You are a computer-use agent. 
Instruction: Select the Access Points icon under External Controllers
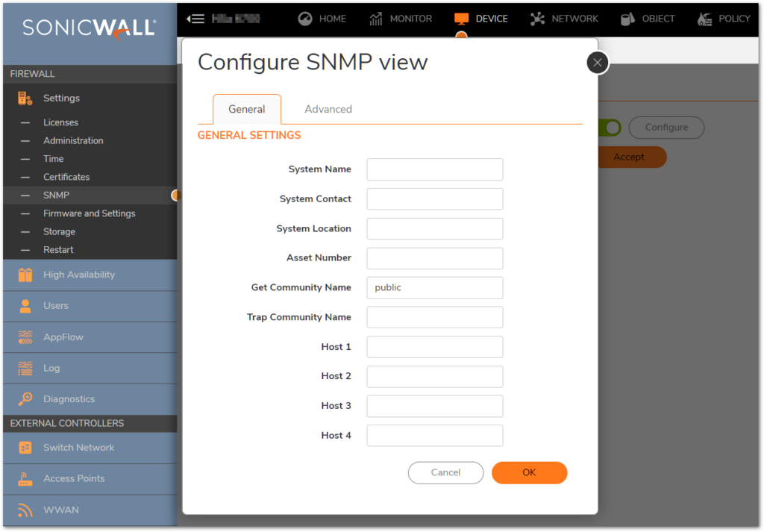pos(25,478)
